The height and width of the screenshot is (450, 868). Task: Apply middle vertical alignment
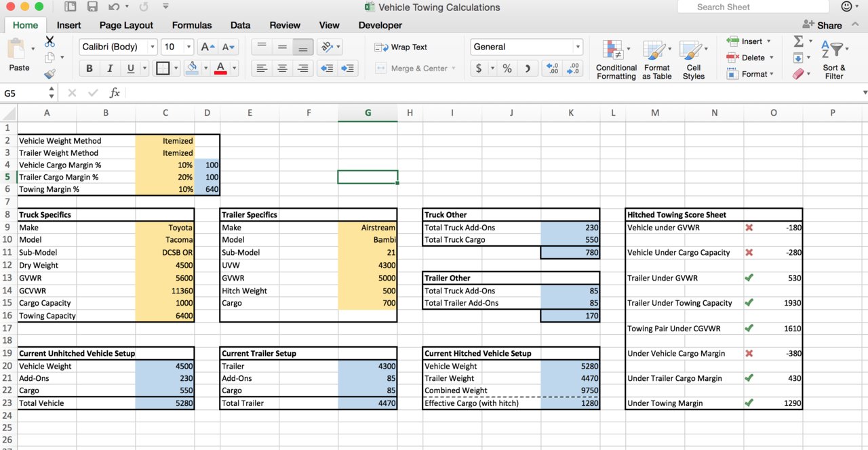tap(283, 47)
